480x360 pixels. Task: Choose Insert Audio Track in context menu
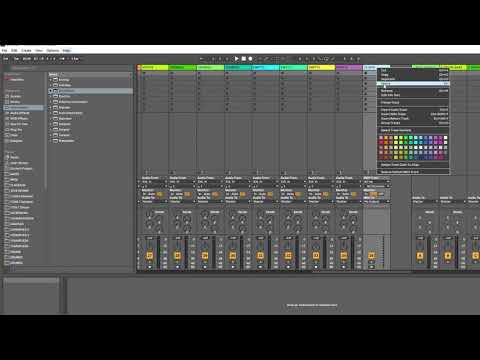413,110
